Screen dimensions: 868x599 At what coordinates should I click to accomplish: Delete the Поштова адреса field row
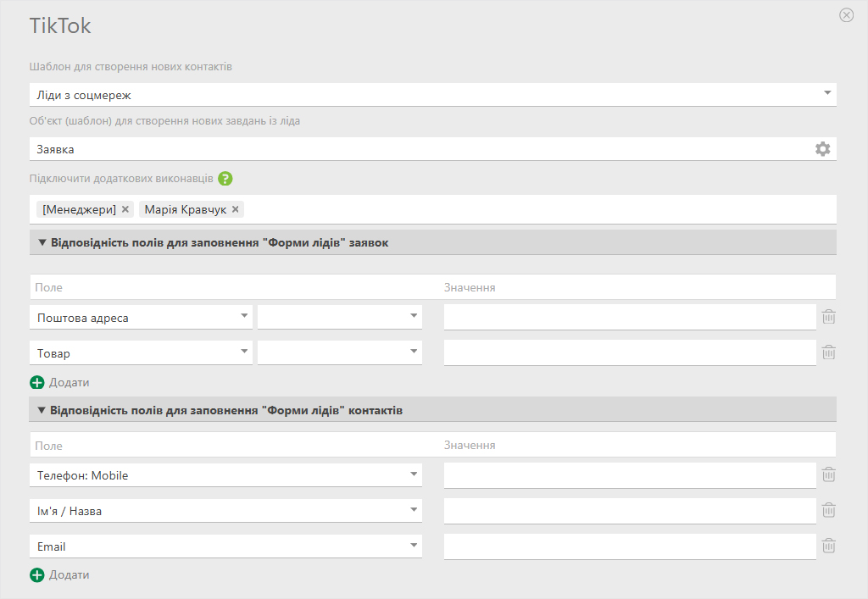coord(829,317)
